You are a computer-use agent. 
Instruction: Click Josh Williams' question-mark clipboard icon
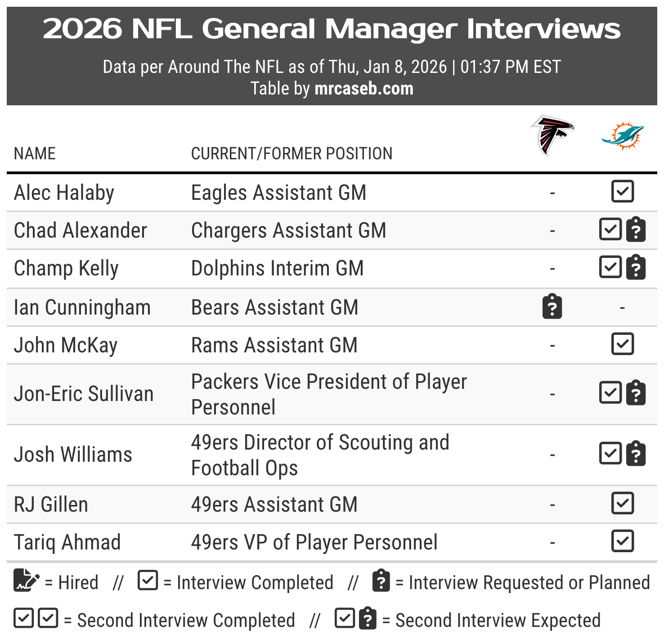point(636,454)
